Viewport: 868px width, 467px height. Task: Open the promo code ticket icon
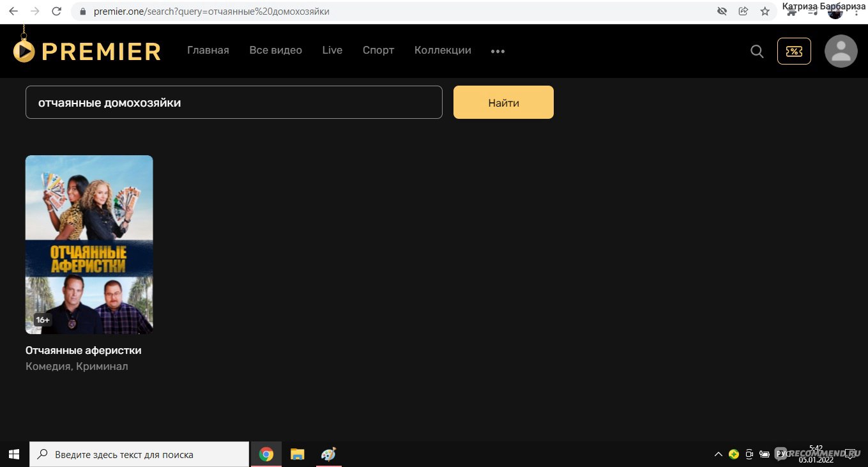(794, 51)
